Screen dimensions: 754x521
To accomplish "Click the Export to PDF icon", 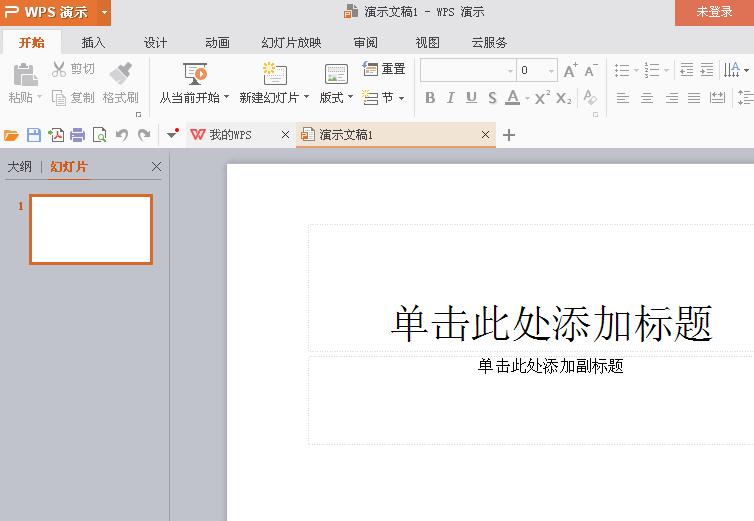I will click(x=56, y=135).
